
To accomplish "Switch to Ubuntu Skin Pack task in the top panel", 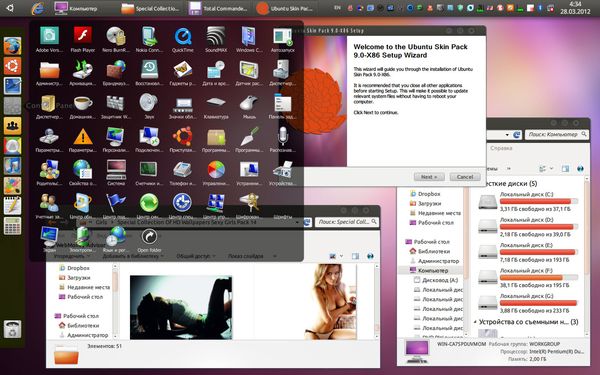I will (x=285, y=8).
